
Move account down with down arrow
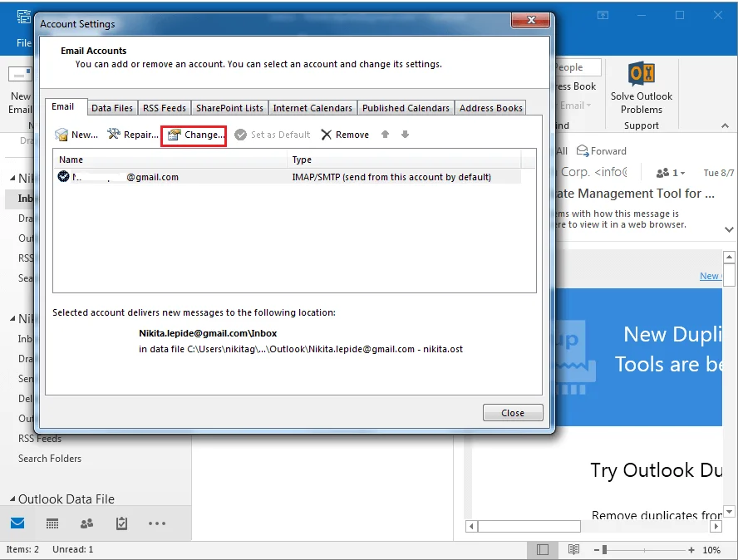point(406,135)
